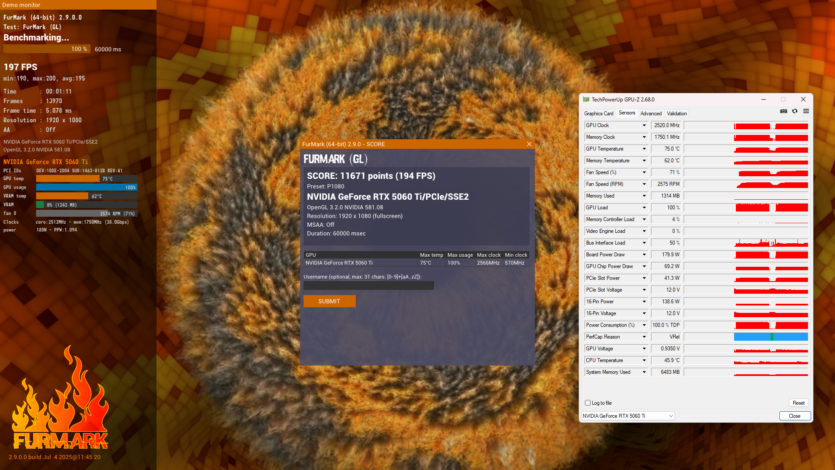This screenshot has width=835, height=470.
Task: Select the Sensors tab
Action: click(627, 113)
